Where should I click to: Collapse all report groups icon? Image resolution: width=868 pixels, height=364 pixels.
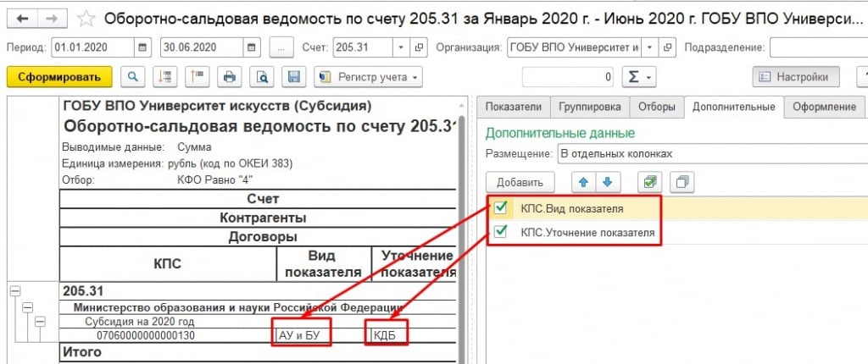coord(164,76)
